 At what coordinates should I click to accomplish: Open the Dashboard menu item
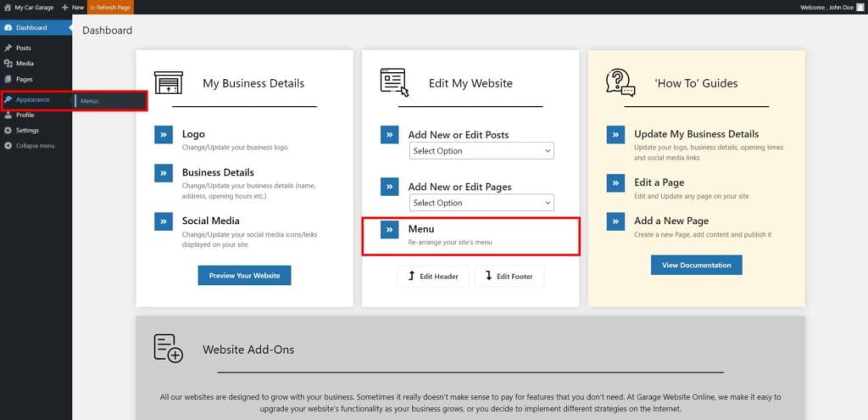point(36,28)
